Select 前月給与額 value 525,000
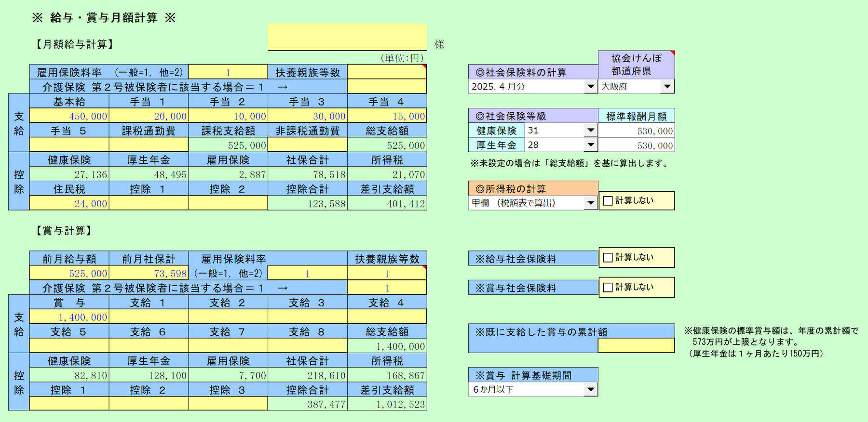 pos(69,273)
